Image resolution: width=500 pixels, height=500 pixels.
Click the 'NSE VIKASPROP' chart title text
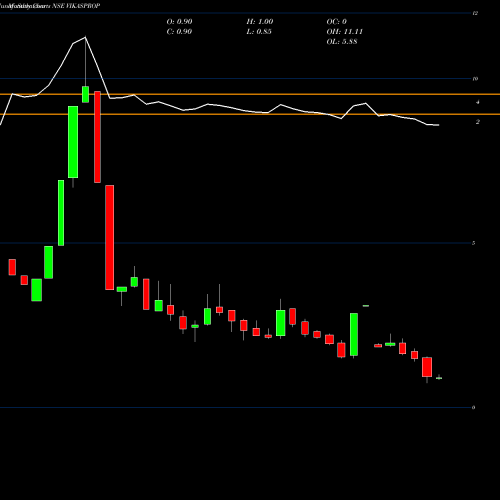pos(76,6)
